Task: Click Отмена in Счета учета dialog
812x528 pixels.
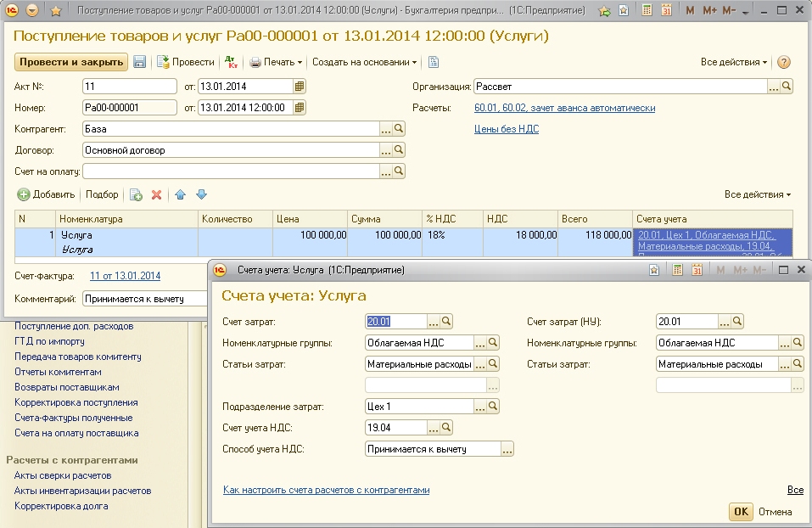Action: (775, 512)
